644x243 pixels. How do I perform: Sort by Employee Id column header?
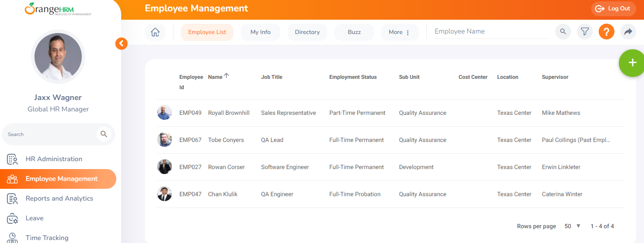pyautogui.click(x=191, y=82)
